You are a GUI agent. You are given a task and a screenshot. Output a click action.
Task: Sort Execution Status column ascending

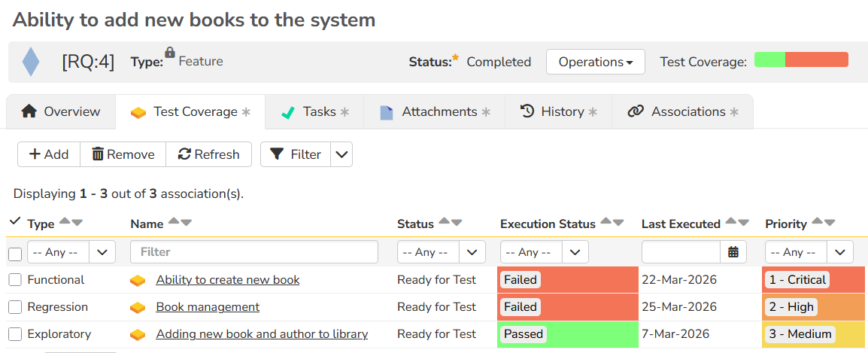click(606, 222)
